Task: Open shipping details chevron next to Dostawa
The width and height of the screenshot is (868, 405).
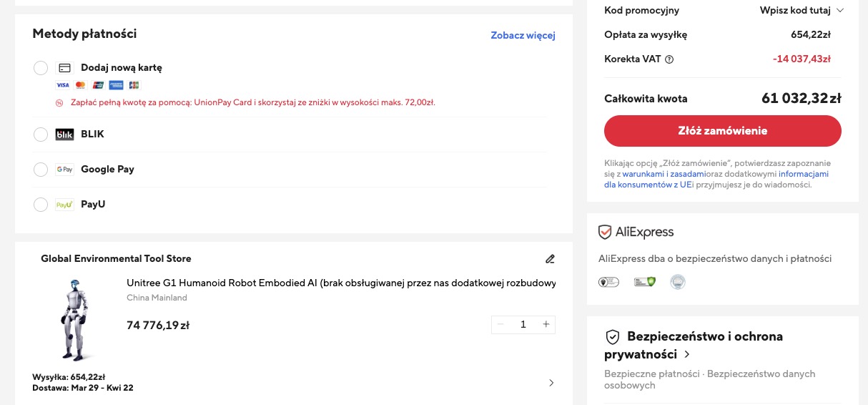Action: tap(551, 383)
